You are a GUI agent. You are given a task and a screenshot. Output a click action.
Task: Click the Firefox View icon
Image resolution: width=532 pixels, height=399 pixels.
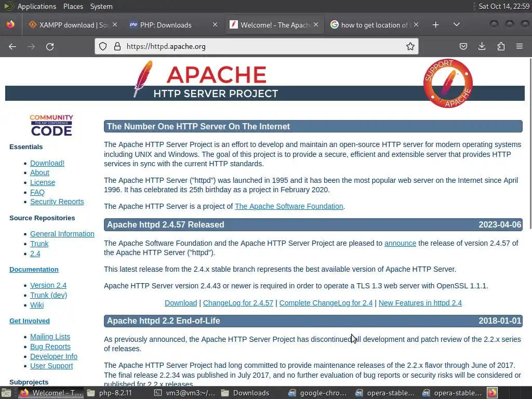pos(10,25)
